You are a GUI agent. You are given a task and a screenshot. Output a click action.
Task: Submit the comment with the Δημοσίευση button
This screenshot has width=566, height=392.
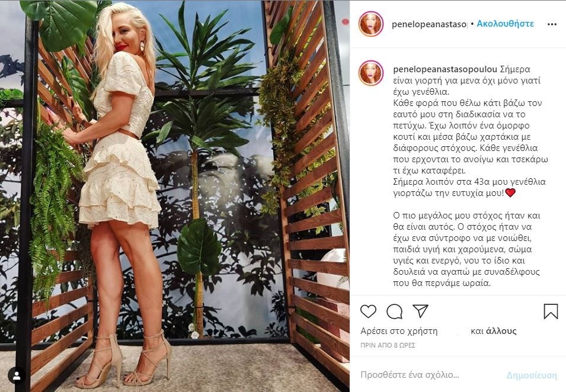(x=532, y=375)
